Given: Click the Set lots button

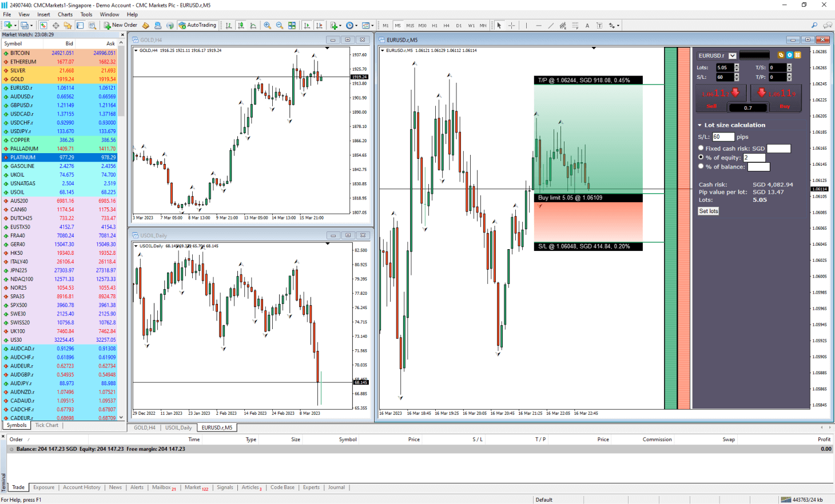Looking at the screenshot, I should coord(709,211).
